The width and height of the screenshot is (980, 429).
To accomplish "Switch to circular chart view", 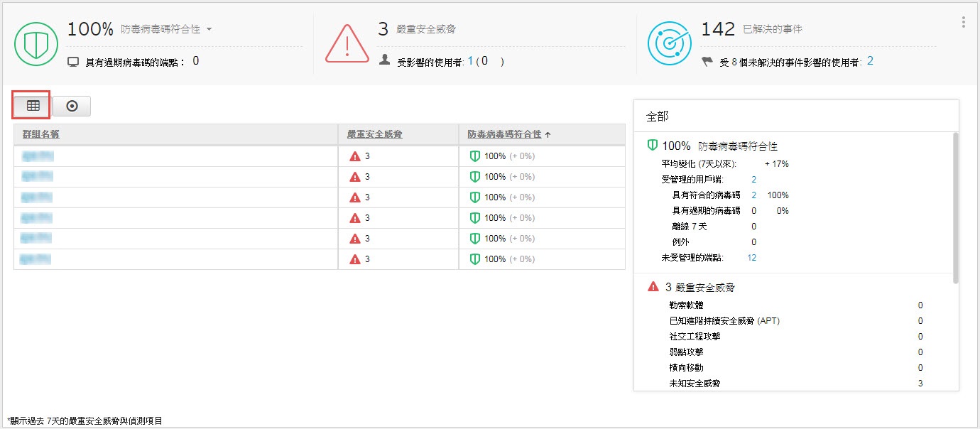I will tap(72, 106).
